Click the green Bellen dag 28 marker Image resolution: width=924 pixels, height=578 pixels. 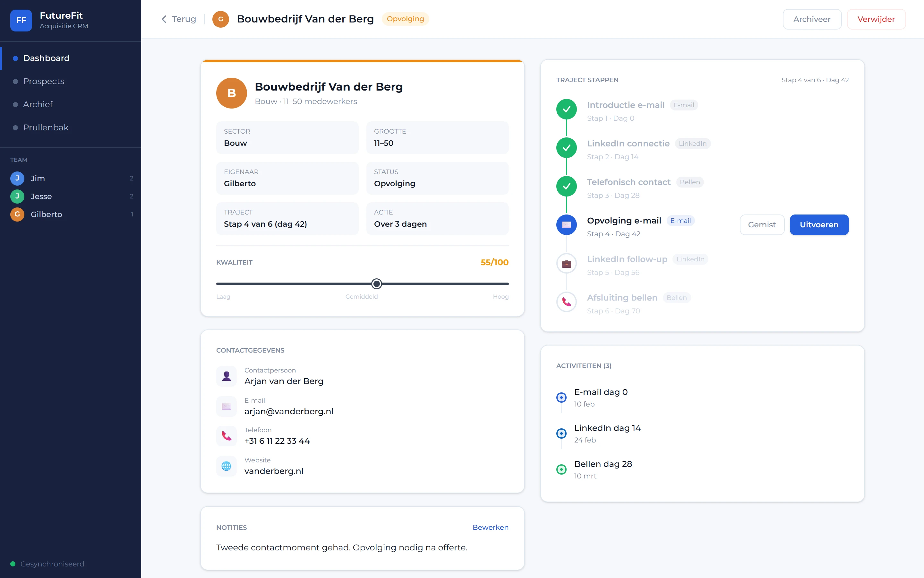(561, 469)
